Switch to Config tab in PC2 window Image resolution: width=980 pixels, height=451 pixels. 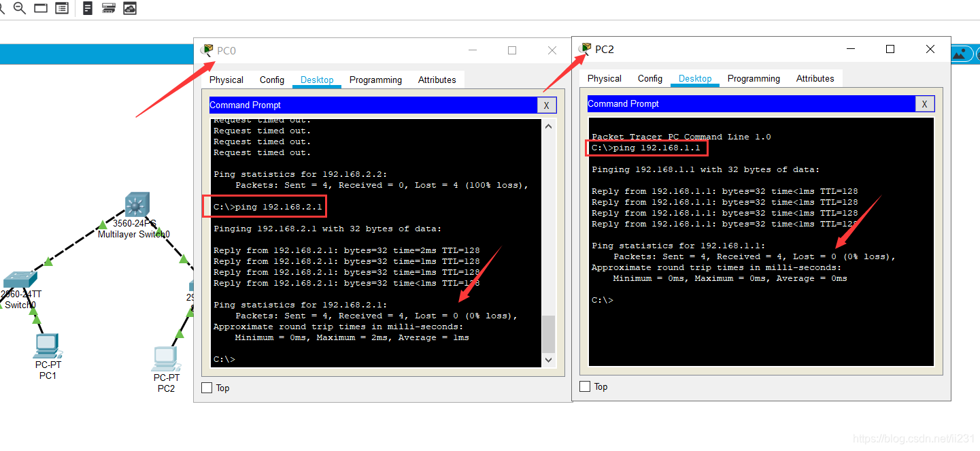click(650, 78)
